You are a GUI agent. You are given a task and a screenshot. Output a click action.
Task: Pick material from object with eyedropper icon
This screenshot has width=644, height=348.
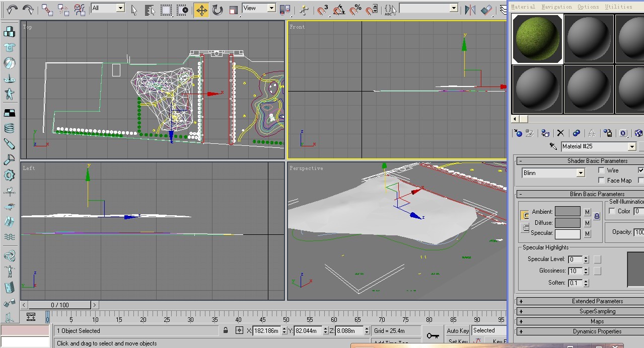pyautogui.click(x=553, y=146)
